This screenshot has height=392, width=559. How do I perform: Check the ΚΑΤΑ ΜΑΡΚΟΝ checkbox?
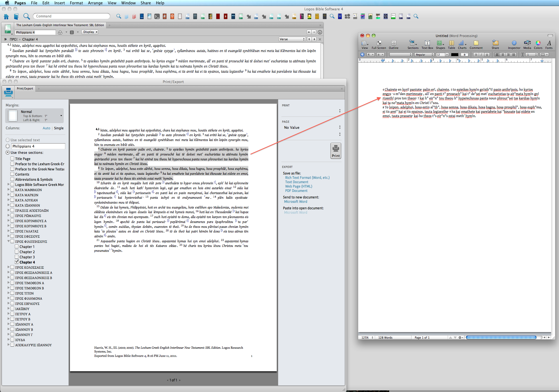pyautogui.click(x=12, y=195)
